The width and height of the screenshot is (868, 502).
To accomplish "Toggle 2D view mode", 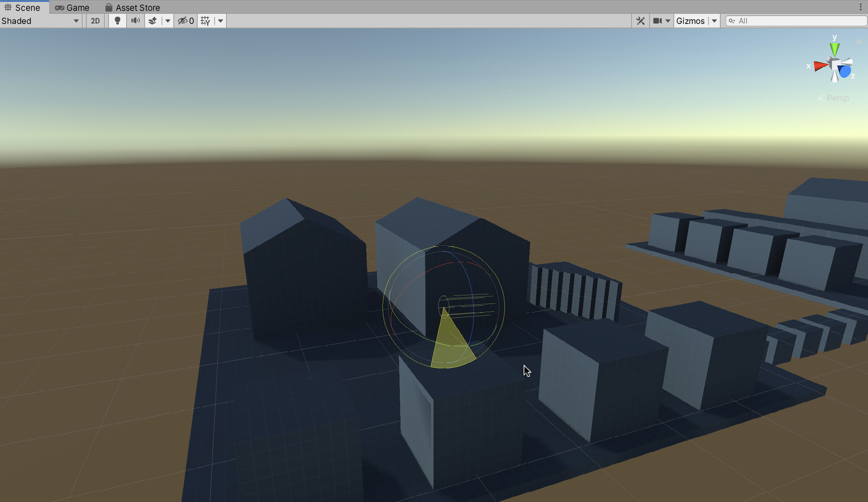I will tap(95, 21).
